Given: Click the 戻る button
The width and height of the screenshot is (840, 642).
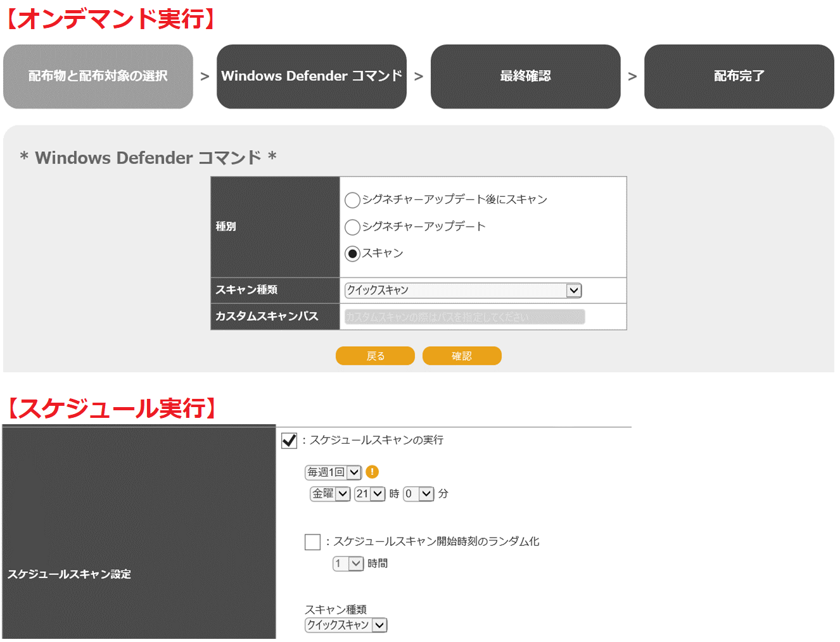Looking at the screenshot, I should point(375,356).
